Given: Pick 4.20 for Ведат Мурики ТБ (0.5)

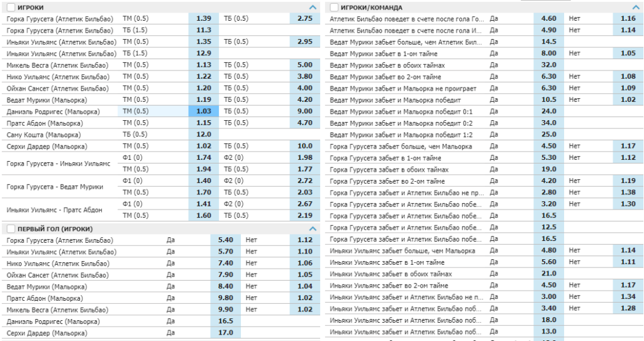Looking at the screenshot, I should [x=305, y=99].
